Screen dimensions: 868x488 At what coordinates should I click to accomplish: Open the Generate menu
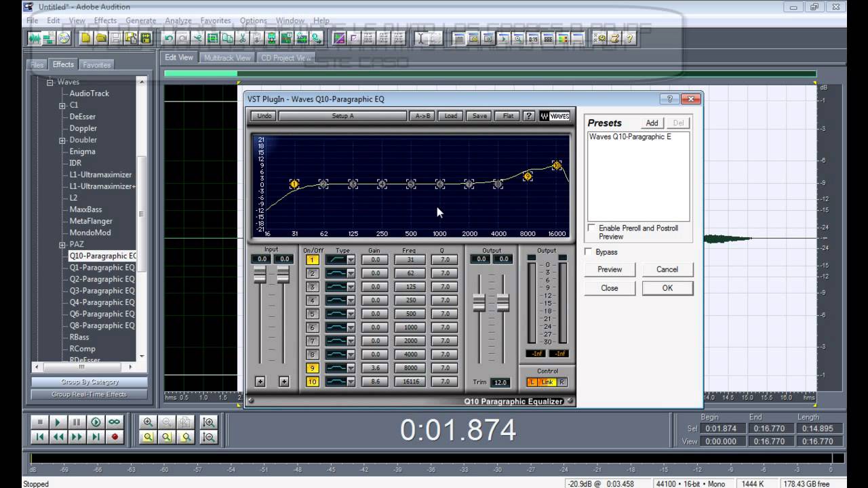(141, 20)
